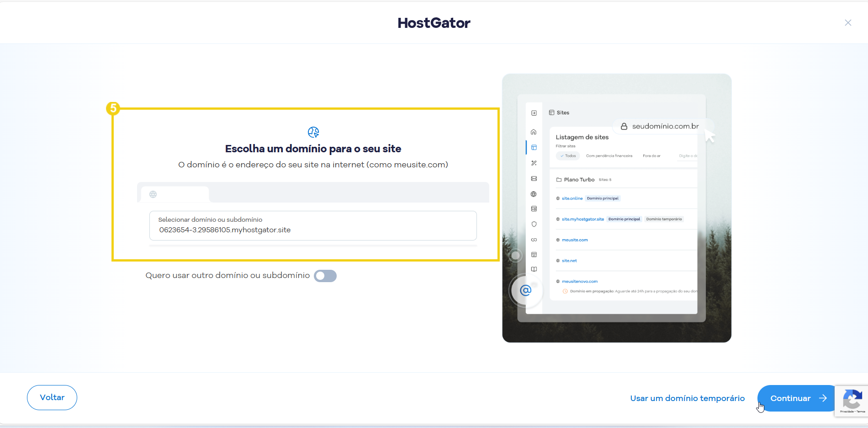Click the calculator icon in illustration sidebar

click(x=534, y=255)
